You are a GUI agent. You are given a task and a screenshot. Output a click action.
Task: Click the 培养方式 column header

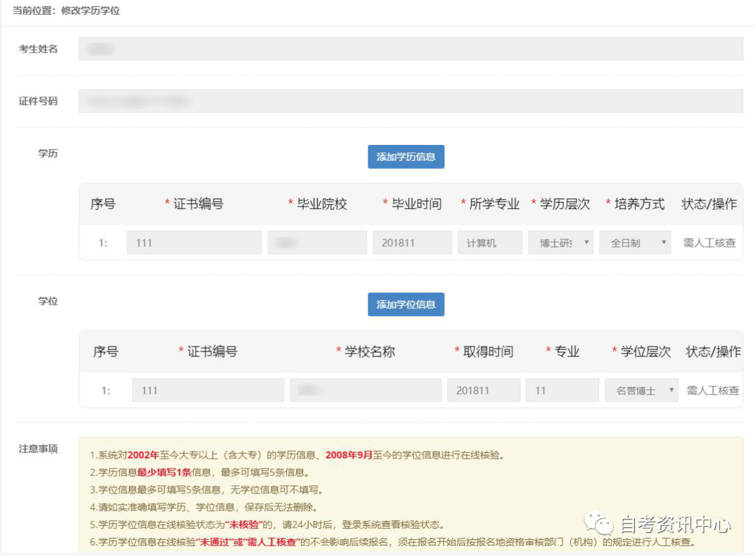(x=635, y=204)
